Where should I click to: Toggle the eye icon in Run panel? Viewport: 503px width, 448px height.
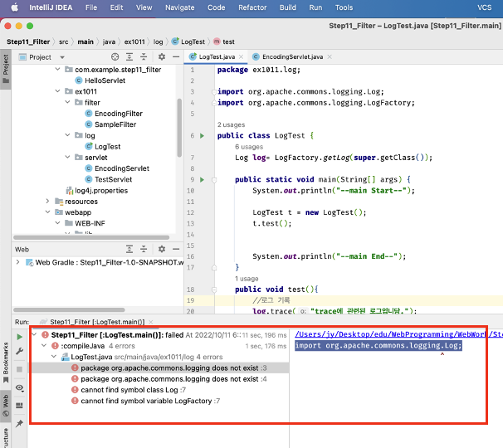[x=20, y=388]
